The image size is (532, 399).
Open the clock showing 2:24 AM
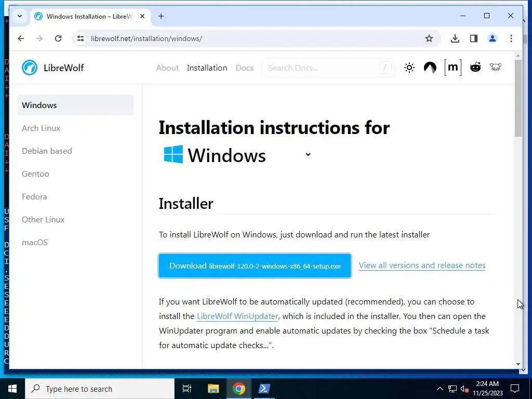click(x=488, y=389)
